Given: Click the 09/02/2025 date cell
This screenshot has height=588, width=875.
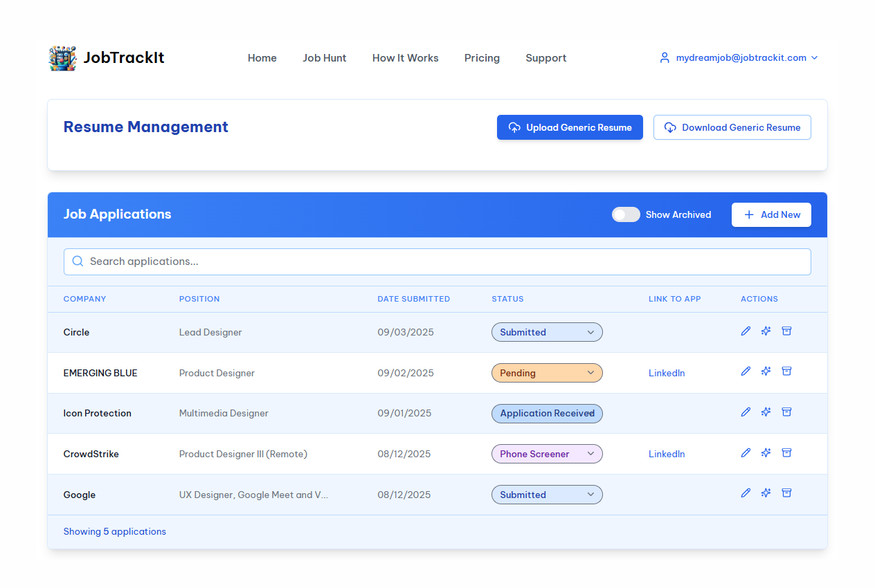Looking at the screenshot, I should pos(406,373).
